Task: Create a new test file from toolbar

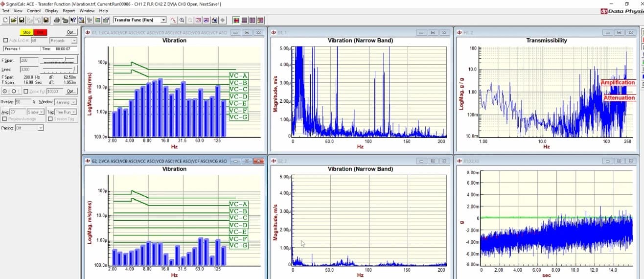Action: click(6, 20)
